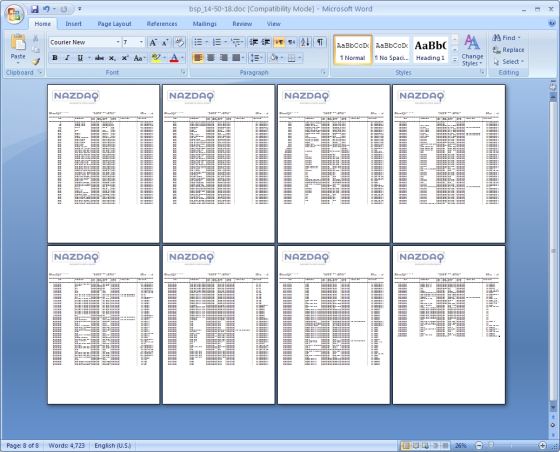Expand the Paragraph dialog launcher

[x=324, y=72]
